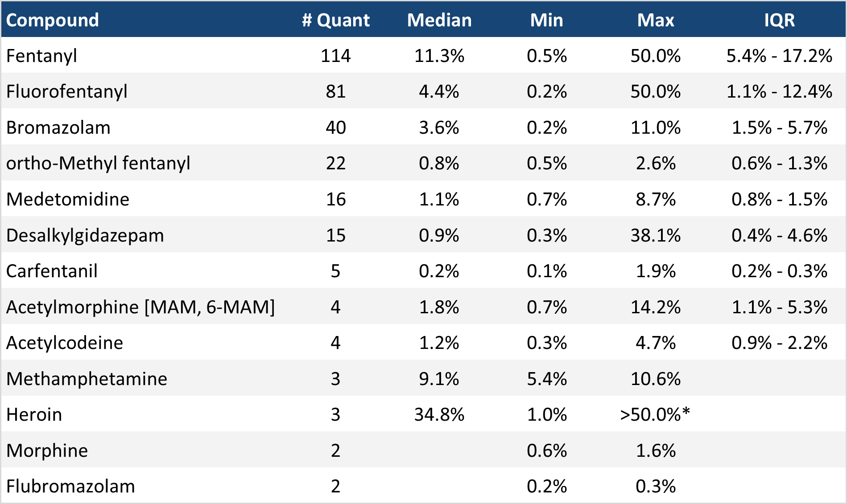The width and height of the screenshot is (847, 504).
Task: Click the Min column header
Action: tap(546, 20)
